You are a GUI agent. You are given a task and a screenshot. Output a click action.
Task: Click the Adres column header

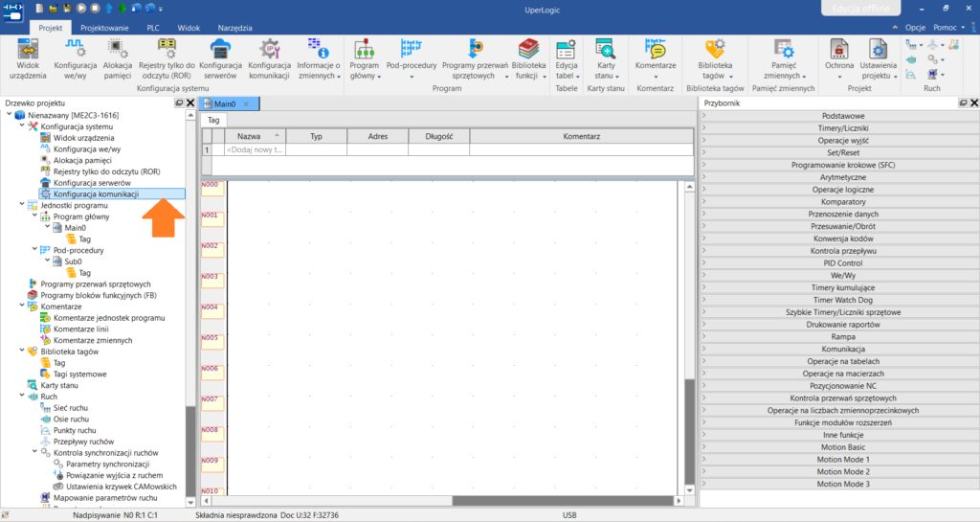pos(377,136)
